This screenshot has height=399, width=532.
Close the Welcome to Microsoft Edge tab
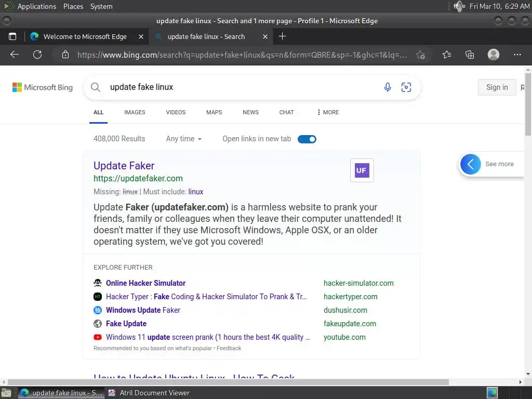click(x=141, y=37)
